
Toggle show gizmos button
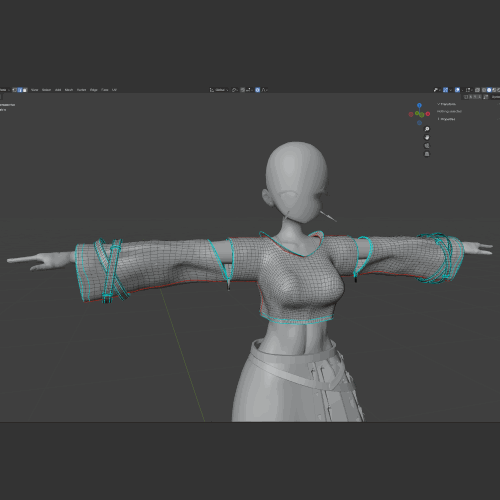[445, 90]
